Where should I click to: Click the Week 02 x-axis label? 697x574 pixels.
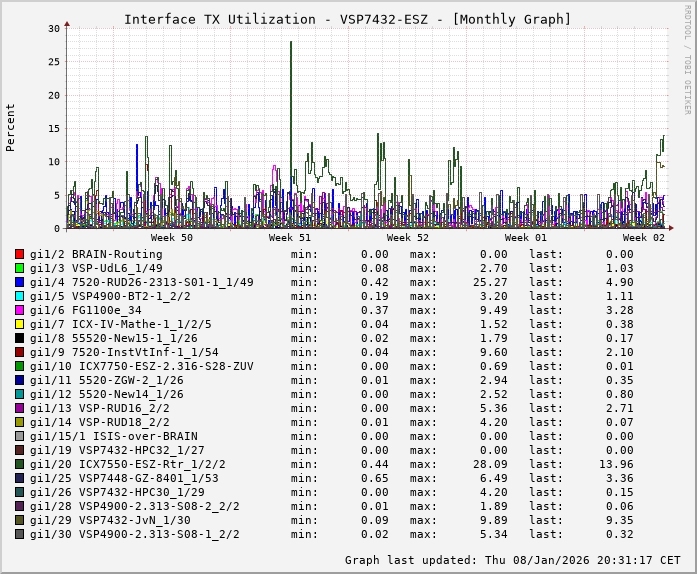(644, 238)
